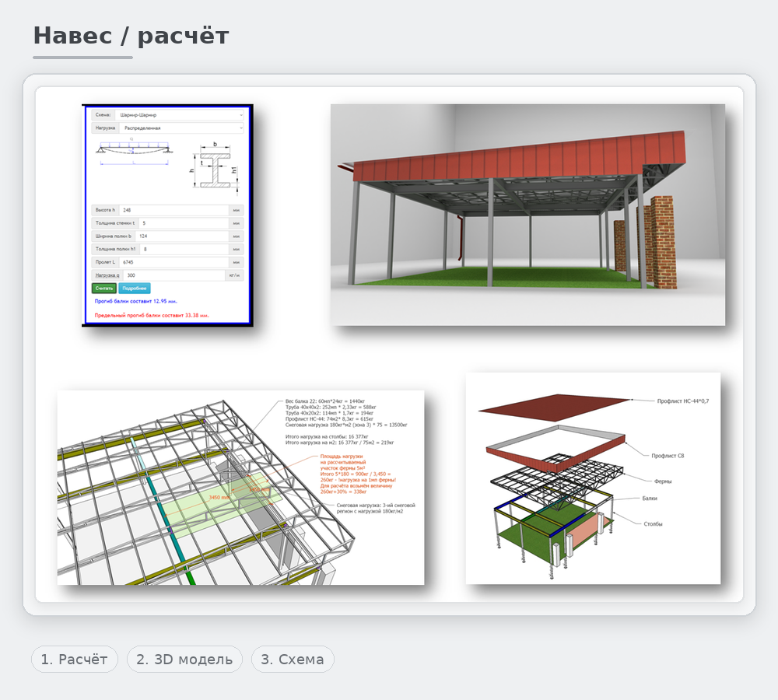Screen dimensions: 778x700
Task: Click the 'Итого нагрузка на столбы: 16 377кг' line
Action: tap(327, 436)
